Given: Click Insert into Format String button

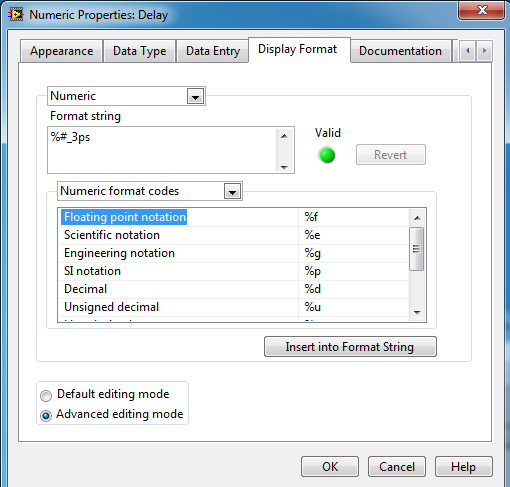Looking at the screenshot, I should (x=350, y=347).
